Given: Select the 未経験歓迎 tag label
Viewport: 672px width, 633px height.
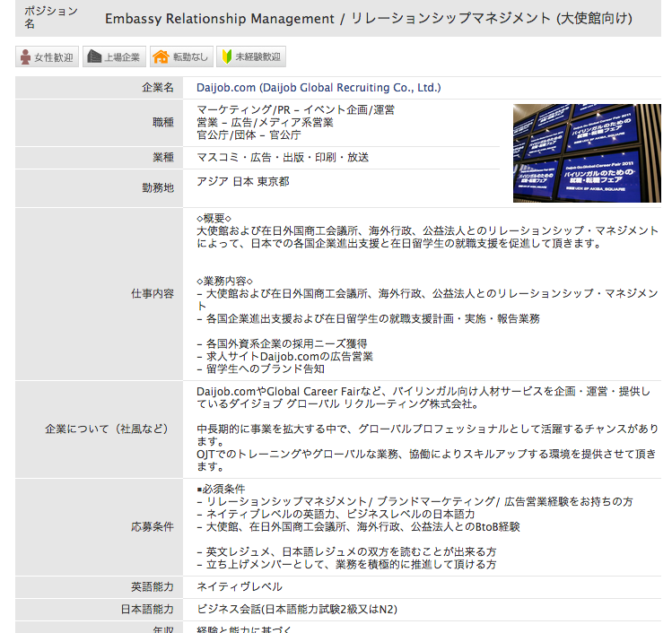Looking at the screenshot, I should click(257, 57).
